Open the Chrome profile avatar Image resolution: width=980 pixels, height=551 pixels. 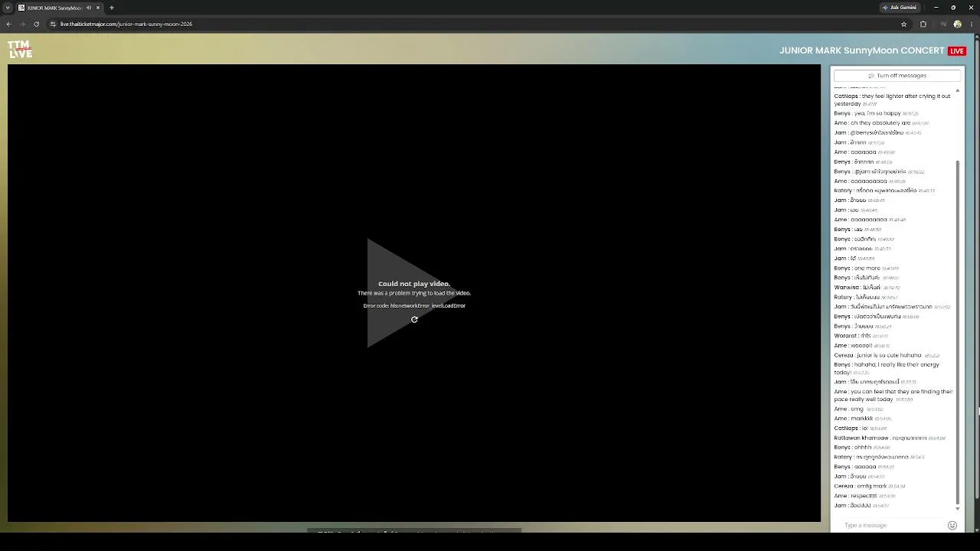957,24
